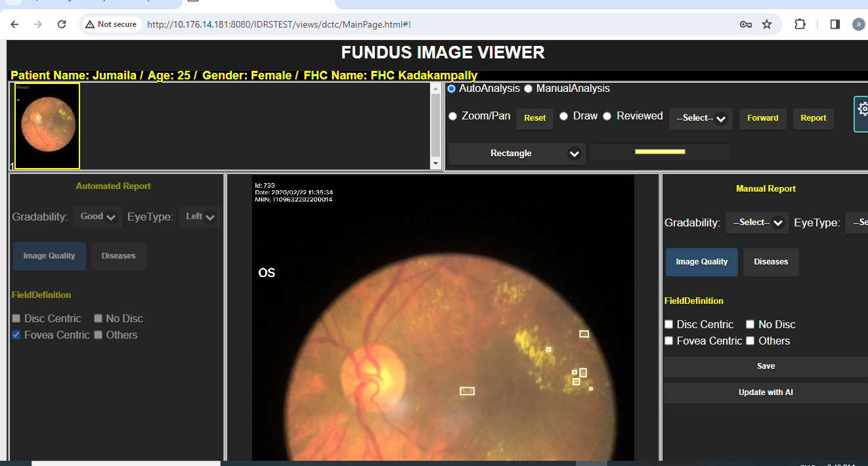Toggle the browser side panel icon
This screenshot has height=466, width=868.
pyautogui.click(x=835, y=24)
